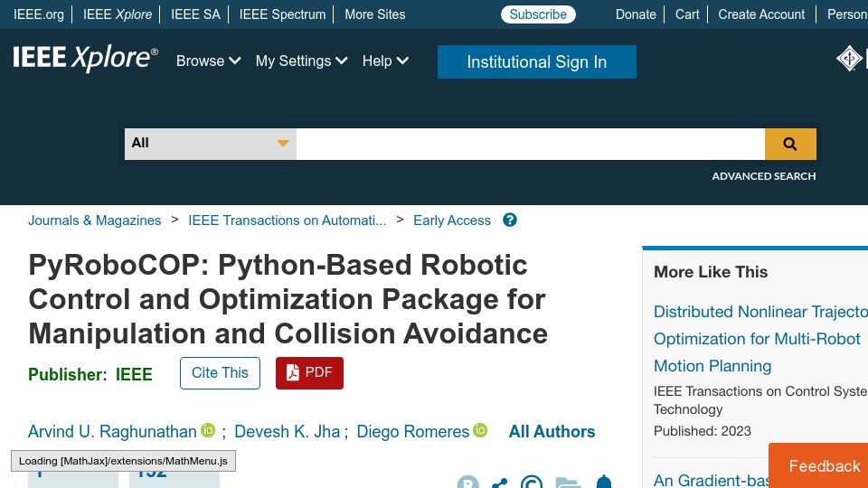Open Arvind U. Raghunathan's ORCID icon
Image resolution: width=868 pixels, height=488 pixels.
click(208, 430)
